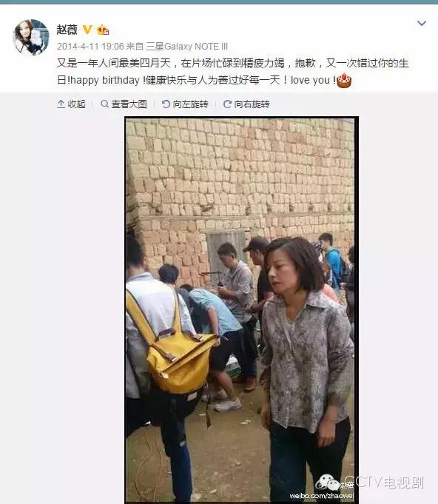The width and height of the screenshot is (438, 504).
Task: Click the expanded photo of film set
Action: 241,310
